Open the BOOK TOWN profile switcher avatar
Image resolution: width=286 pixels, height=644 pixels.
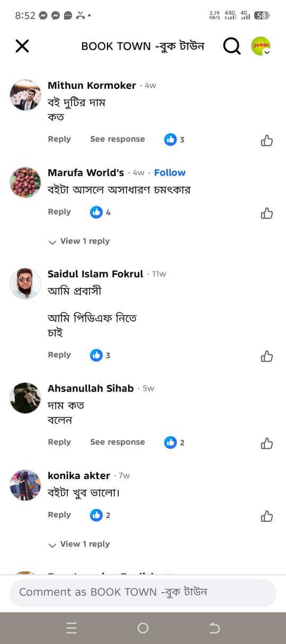[x=261, y=47]
